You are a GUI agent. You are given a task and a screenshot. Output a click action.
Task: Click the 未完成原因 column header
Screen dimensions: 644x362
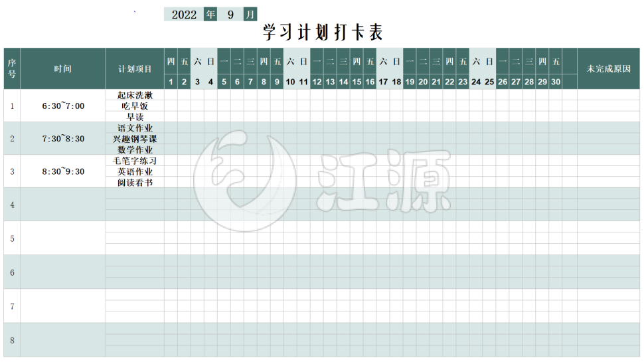coord(608,68)
